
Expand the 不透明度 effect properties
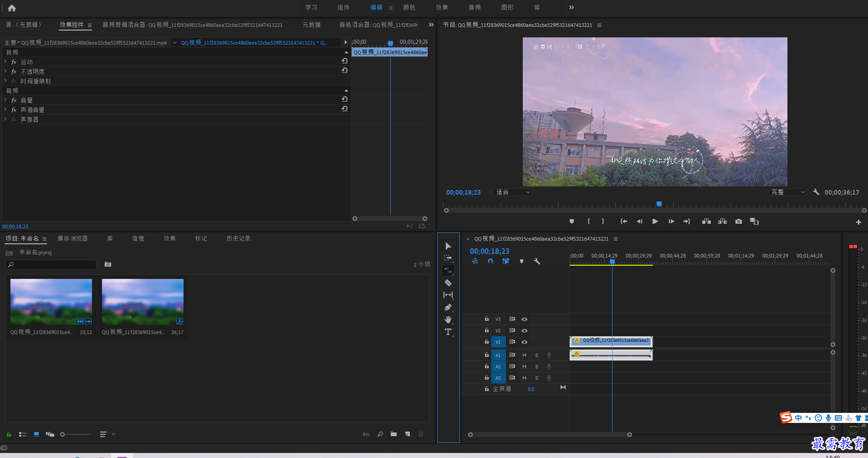(x=5, y=71)
